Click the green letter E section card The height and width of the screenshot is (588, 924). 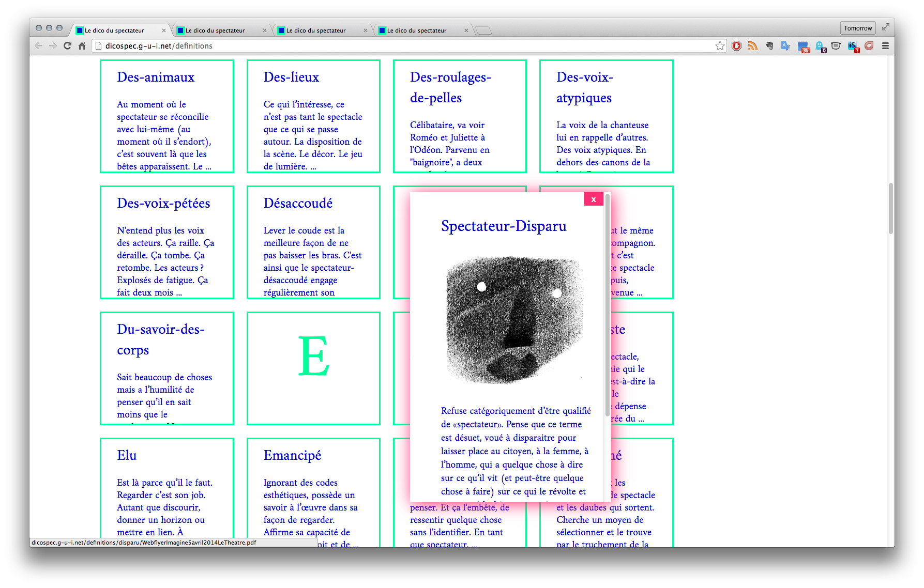313,368
